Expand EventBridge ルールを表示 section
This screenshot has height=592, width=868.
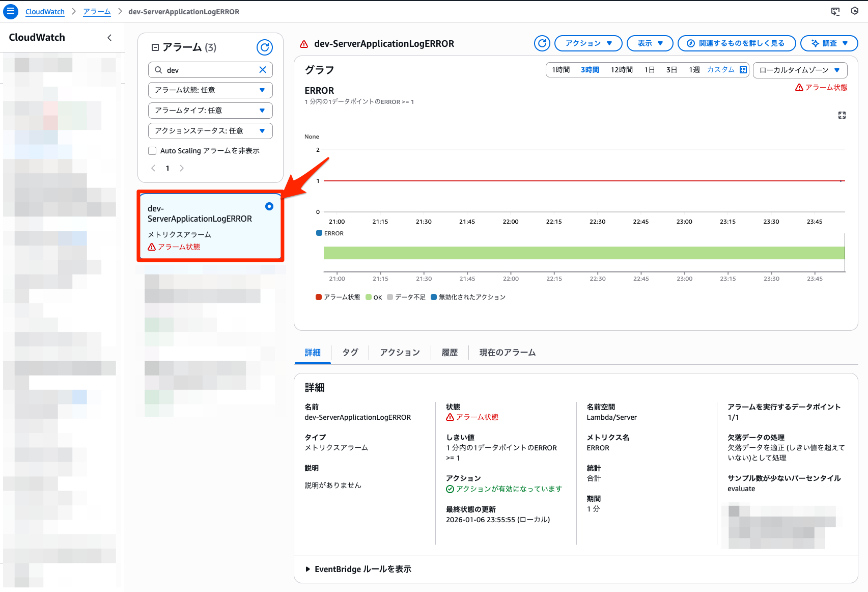click(x=358, y=569)
